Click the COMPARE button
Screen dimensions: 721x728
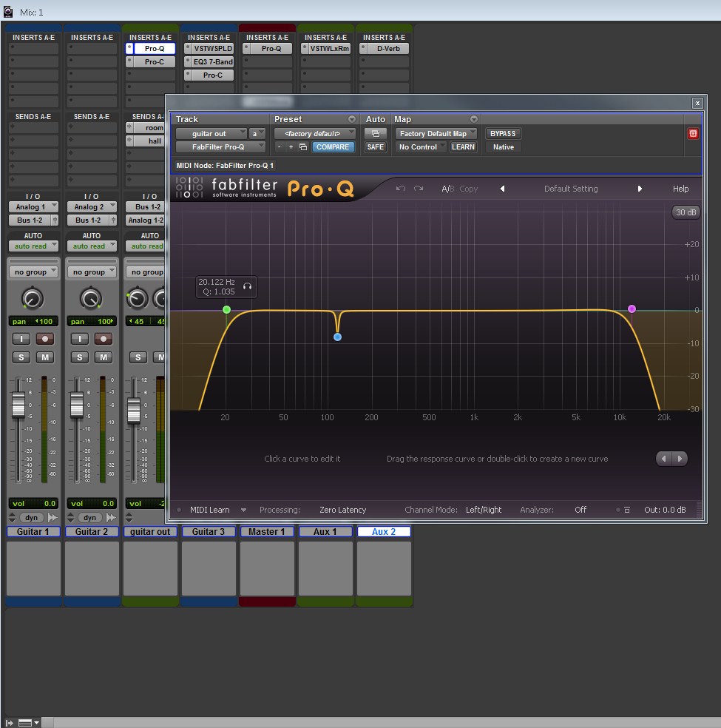333,146
